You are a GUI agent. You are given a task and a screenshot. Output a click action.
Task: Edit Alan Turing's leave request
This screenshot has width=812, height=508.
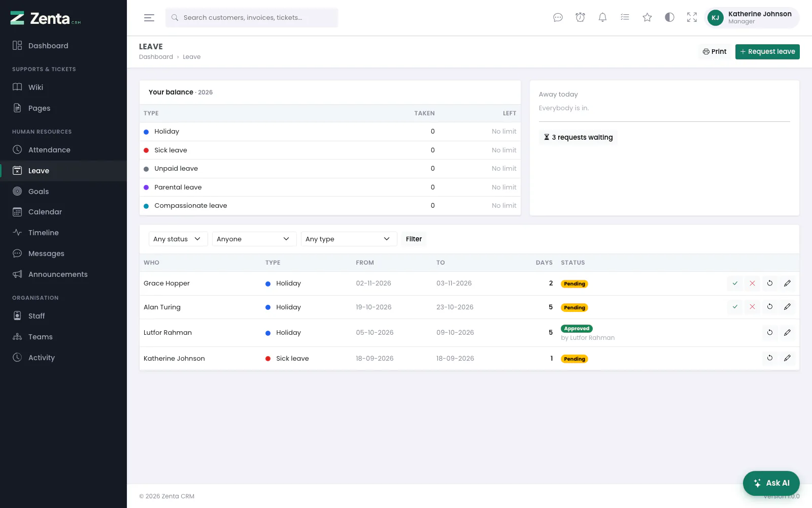787,307
